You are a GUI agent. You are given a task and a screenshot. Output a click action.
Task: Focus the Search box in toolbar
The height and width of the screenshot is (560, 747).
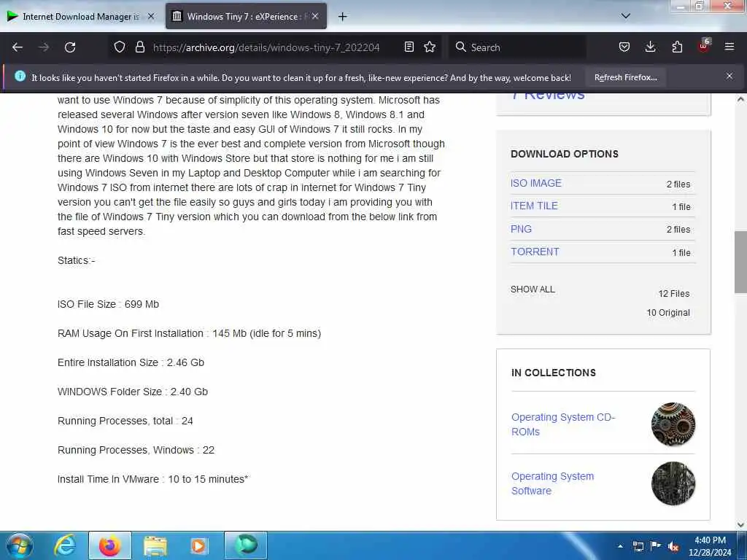(x=517, y=47)
